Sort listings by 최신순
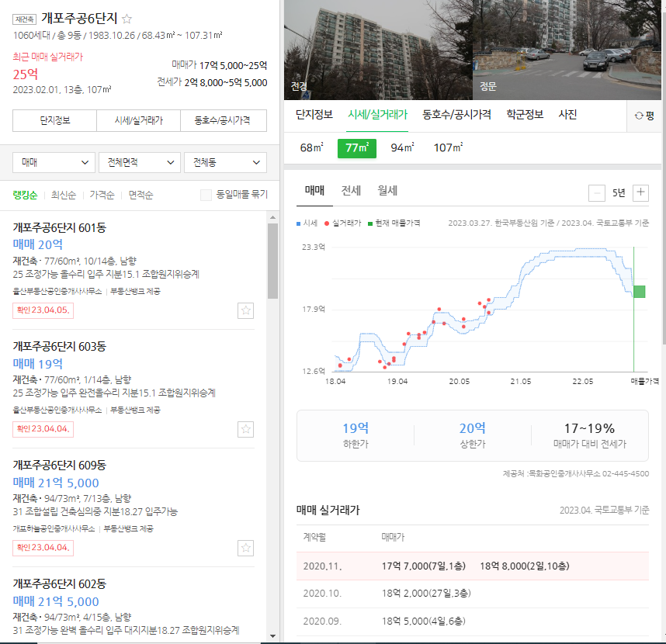This screenshot has width=666, height=644. tap(64, 196)
